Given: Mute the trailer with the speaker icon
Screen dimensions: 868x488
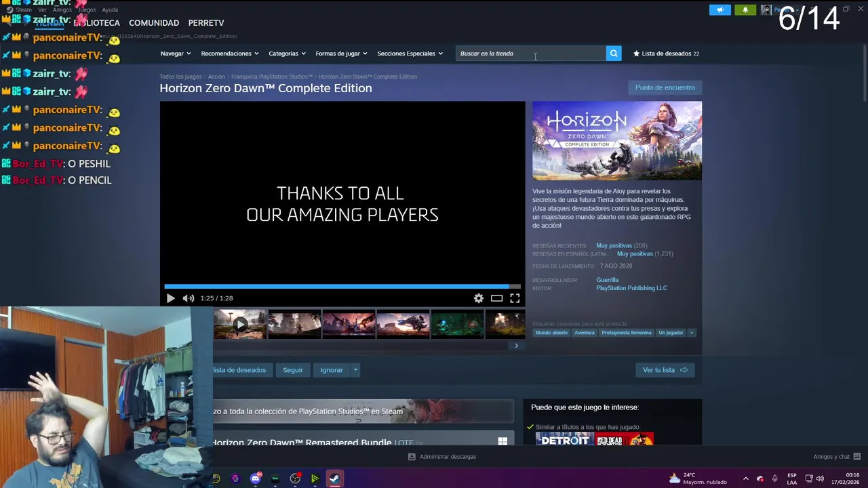Looking at the screenshot, I should coord(188,298).
